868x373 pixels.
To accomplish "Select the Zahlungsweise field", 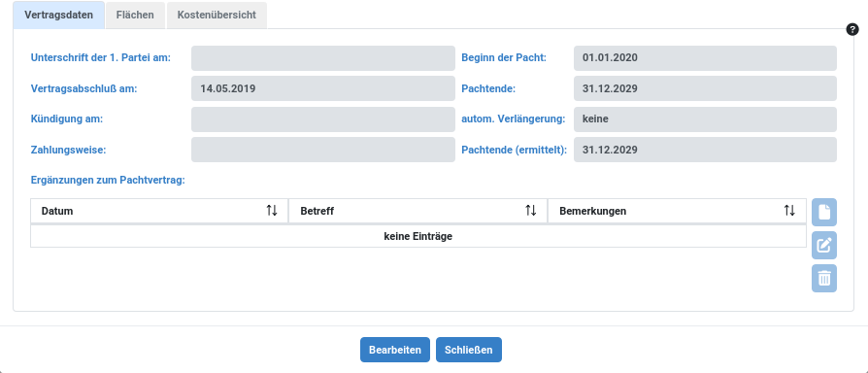I will pos(322,150).
